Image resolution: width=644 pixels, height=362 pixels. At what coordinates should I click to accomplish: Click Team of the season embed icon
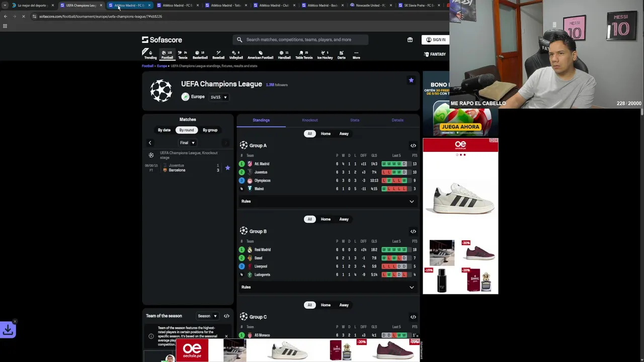point(226,316)
